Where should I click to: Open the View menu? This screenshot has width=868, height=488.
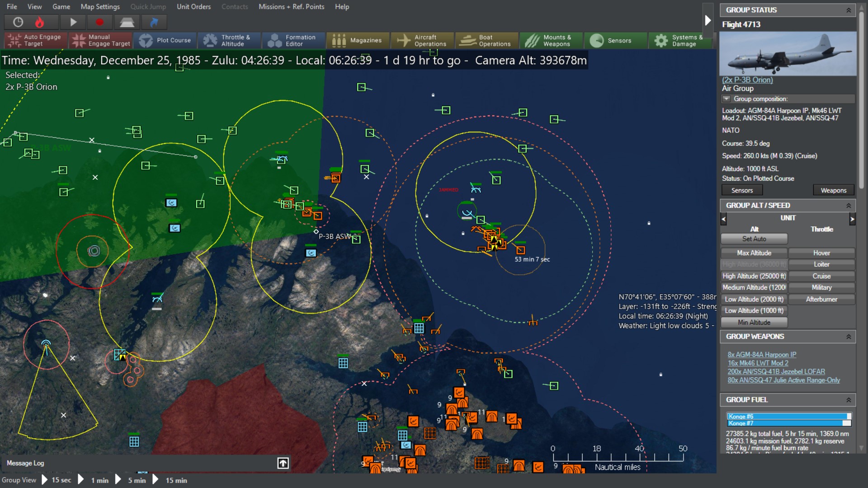coord(34,7)
